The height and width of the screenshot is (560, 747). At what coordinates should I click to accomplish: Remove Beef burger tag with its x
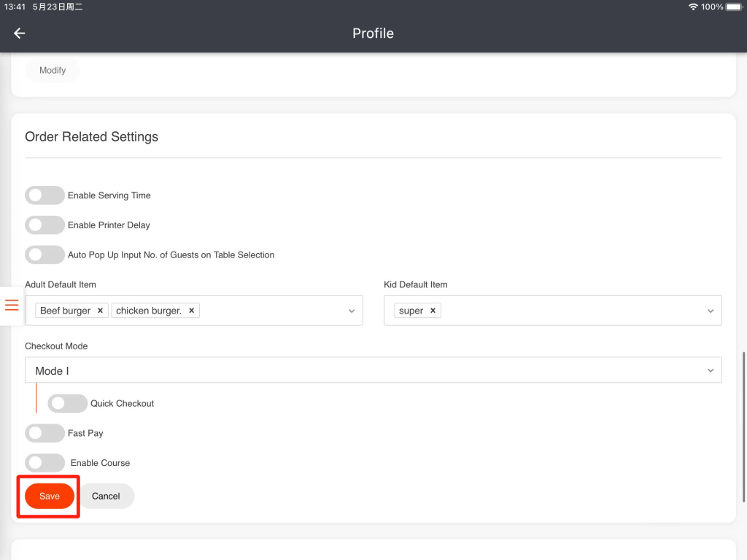100,311
